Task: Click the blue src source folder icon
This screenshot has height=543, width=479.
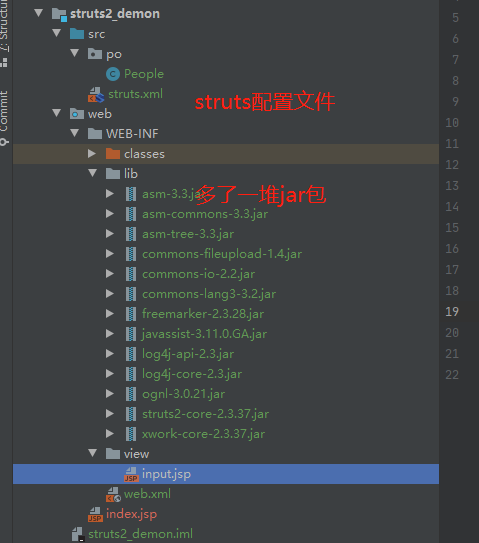Action: click(77, 34)
